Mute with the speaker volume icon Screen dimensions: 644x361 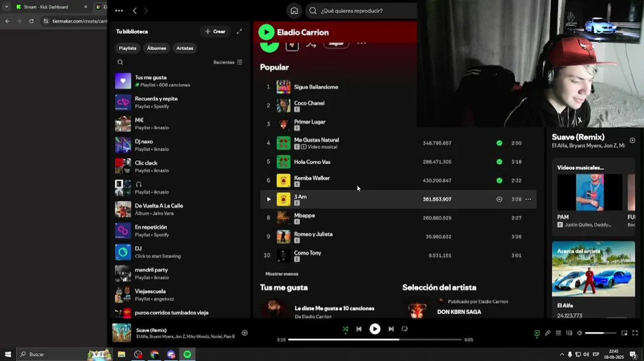point(579,333)
